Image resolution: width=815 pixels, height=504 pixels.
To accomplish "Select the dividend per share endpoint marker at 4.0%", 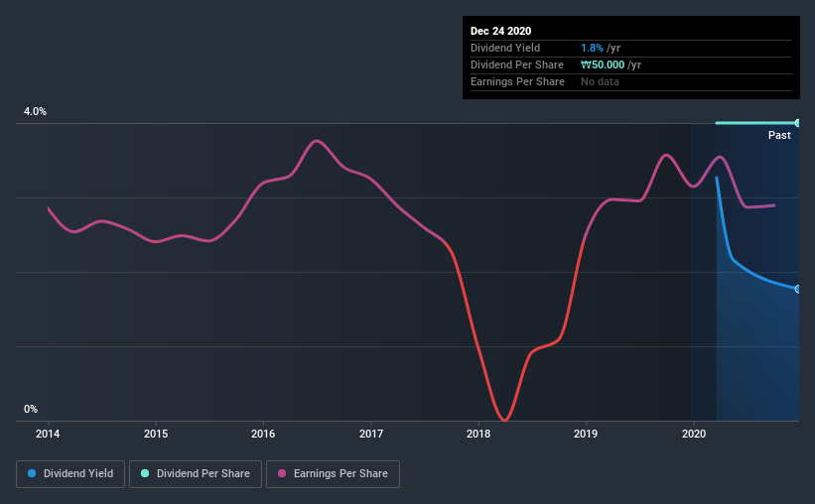I will (797, 123).
